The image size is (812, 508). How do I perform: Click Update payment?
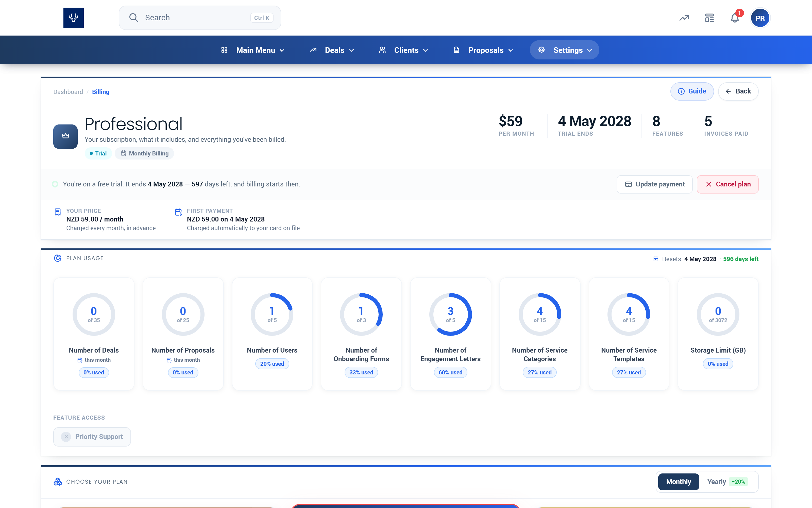(655, 184)
